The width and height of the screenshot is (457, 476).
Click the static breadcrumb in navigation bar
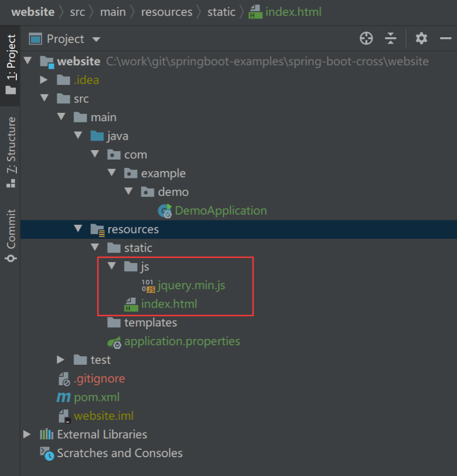click(x=221, y=12)
